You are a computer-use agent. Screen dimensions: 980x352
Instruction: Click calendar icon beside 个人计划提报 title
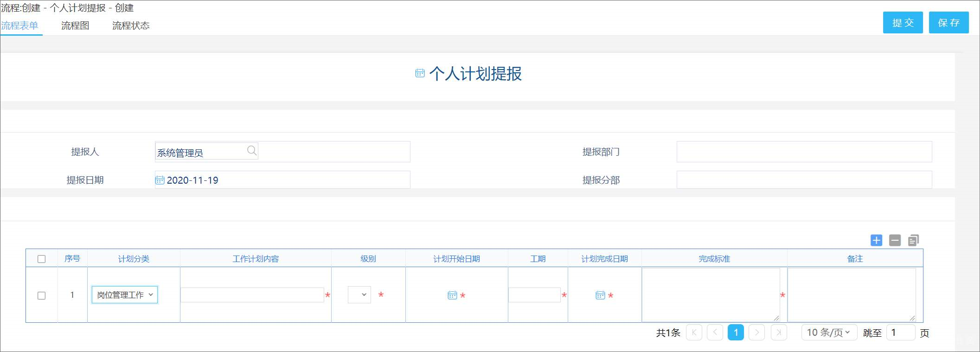(420, 73)
